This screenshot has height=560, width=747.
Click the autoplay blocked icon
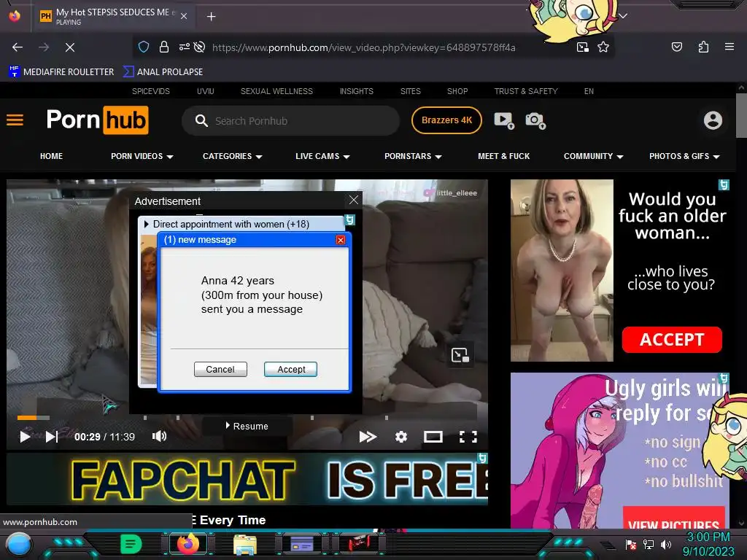(200, 47)
